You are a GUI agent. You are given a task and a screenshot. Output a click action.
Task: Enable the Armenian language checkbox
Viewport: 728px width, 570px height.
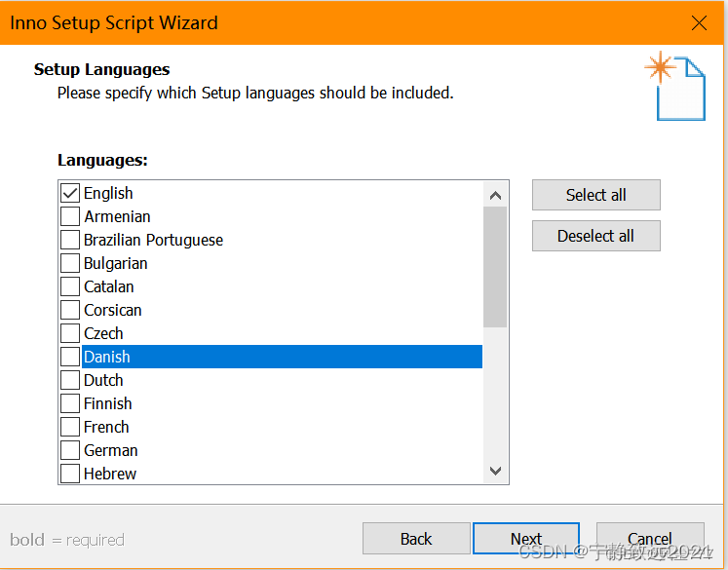(70, 216)
